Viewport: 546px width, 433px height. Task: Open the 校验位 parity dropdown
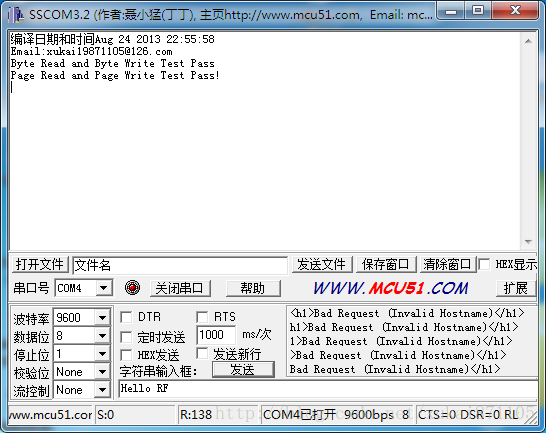(x=102, y=372)
